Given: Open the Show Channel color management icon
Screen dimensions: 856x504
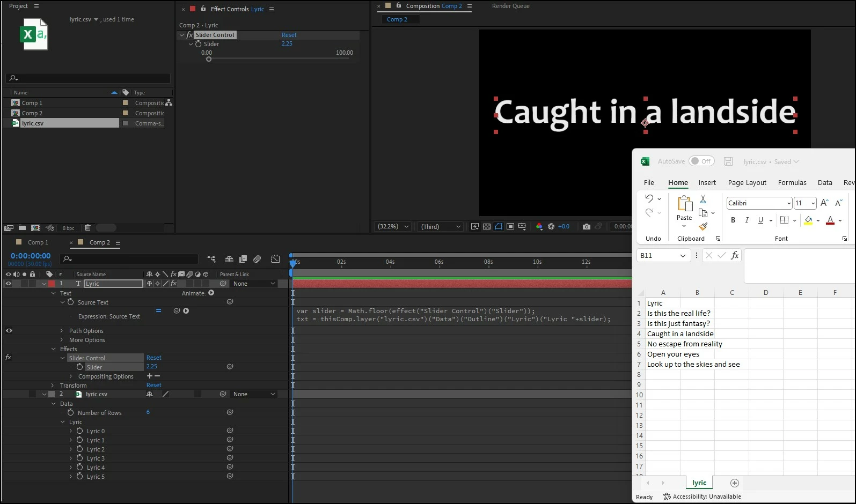Looking at the screenshot, I should point(539,227).
